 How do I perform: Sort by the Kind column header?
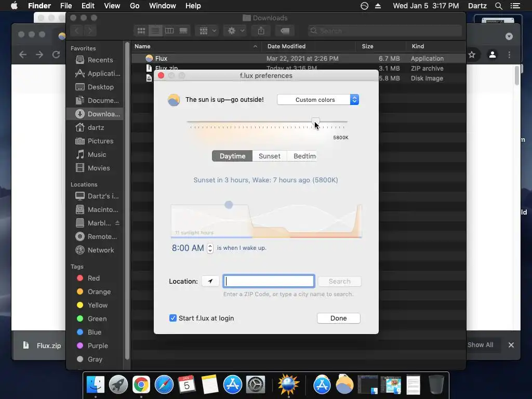(436, 46)
